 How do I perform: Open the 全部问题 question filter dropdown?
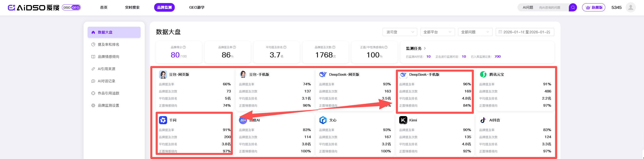pos(475,32)
